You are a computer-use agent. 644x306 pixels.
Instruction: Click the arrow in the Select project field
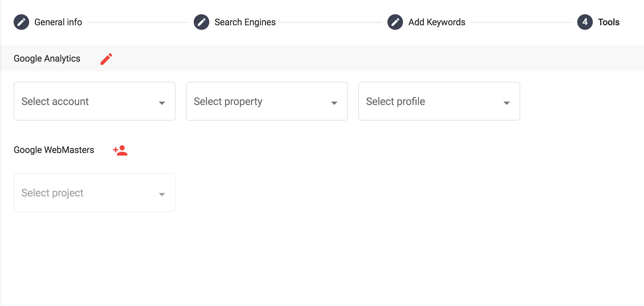(162, 194)
